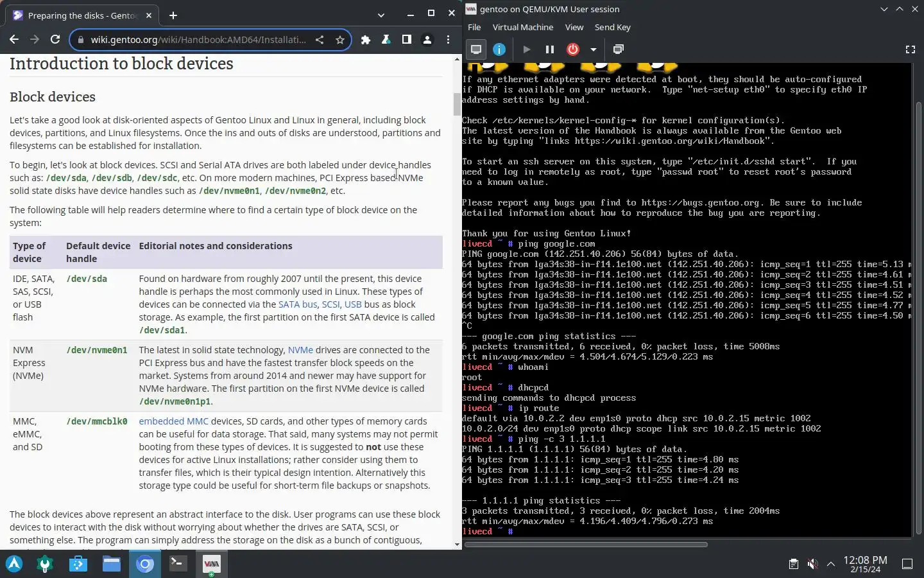Open File menu in QEMU window
924x578 pixels.
pos(474,27)
